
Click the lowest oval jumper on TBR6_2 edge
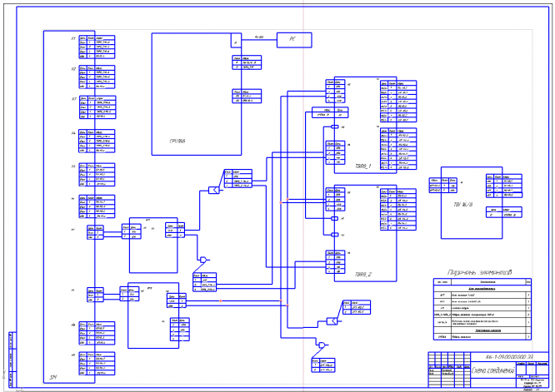point(334,235)
